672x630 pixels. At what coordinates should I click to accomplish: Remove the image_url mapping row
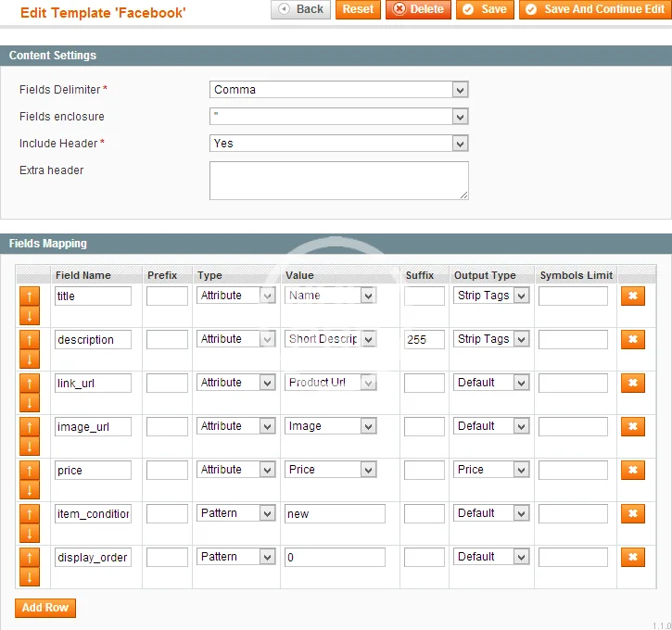[x=632, y=426]
